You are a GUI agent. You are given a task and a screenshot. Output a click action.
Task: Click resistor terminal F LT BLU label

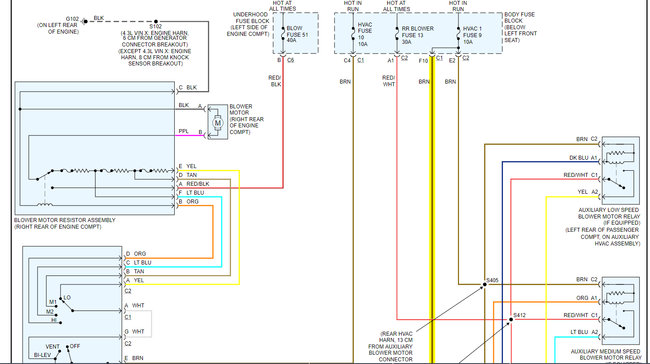[191, 193]
